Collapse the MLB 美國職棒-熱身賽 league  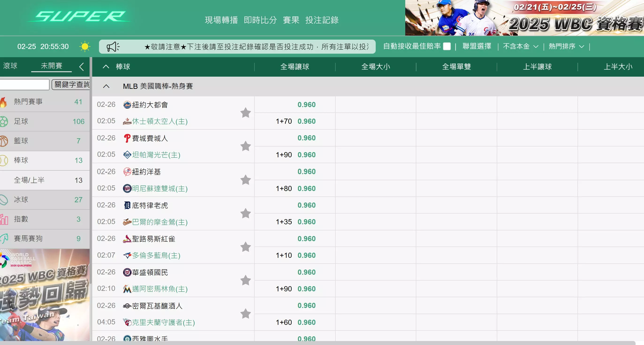106,86
